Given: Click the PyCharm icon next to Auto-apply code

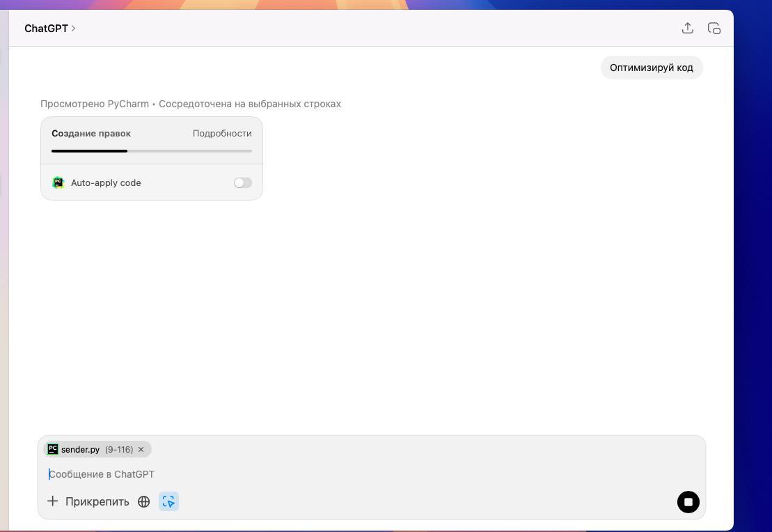Looking at the screenshot, I should click(58, 182).
